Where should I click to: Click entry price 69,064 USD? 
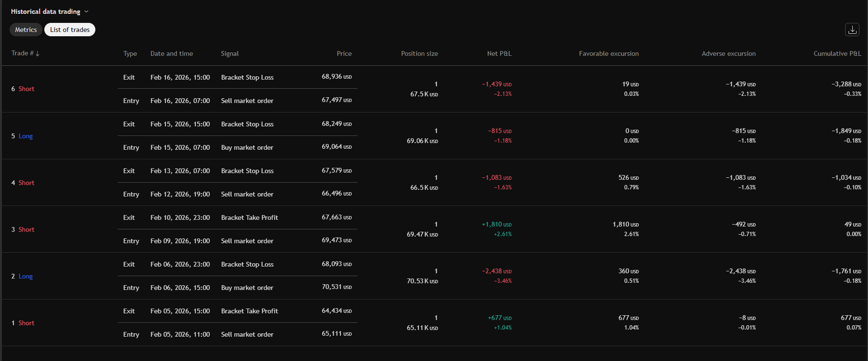(337, 146)
